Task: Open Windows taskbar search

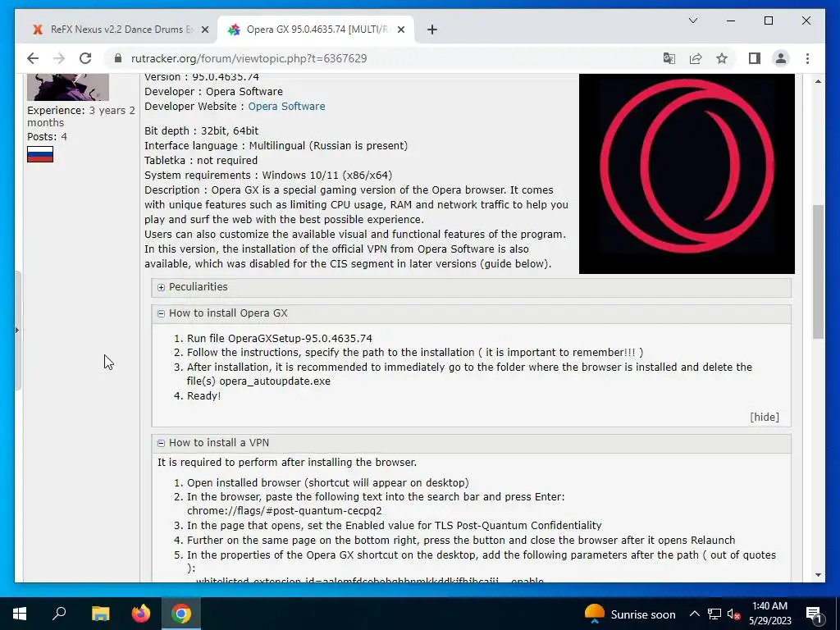Action: (59, 614)
